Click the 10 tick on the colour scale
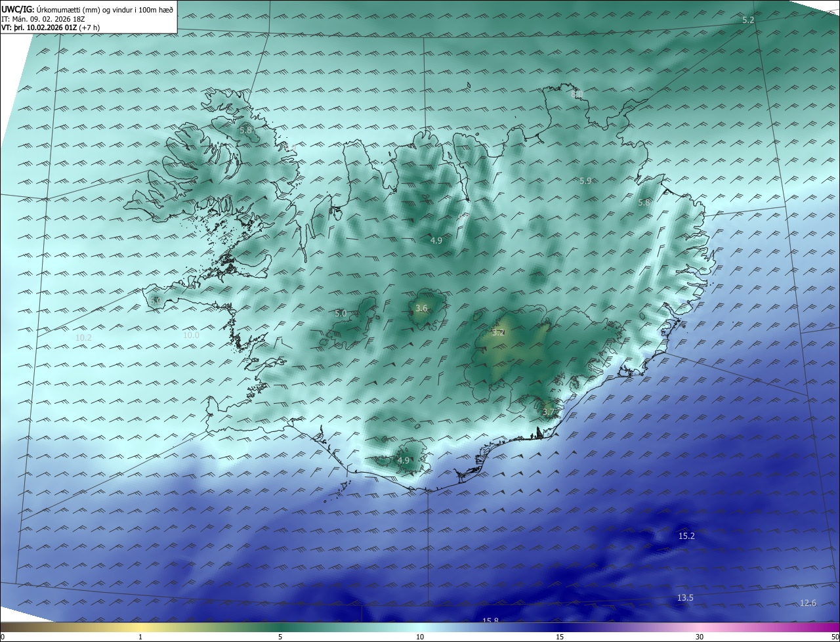The width and height of the screenshot is (840, 642). pyautogui.click(x=420, y=637)
